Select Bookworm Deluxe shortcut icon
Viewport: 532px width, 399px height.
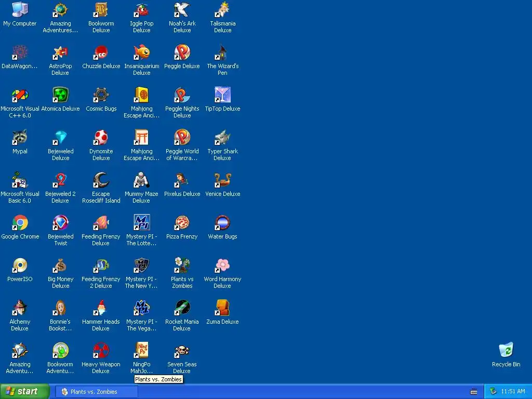[101, 10]
